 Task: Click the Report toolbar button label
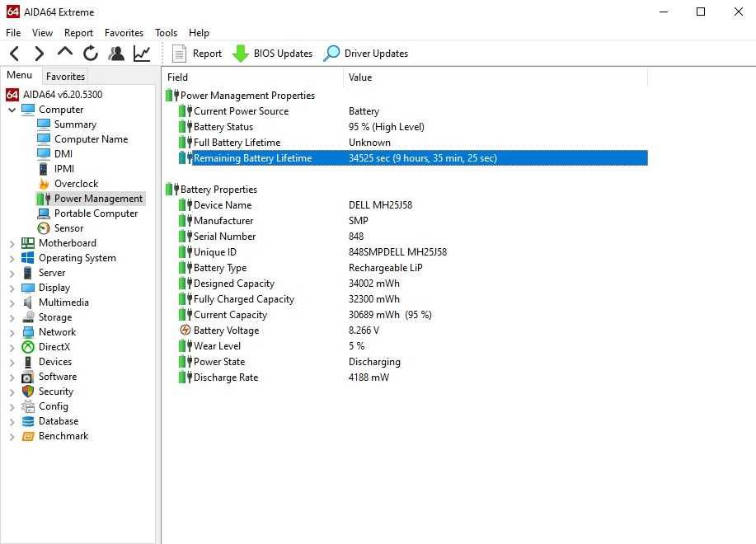(x=207, y=54)
